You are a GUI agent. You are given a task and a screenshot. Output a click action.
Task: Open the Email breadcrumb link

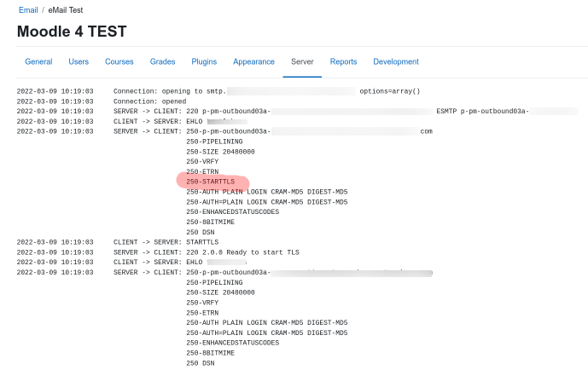pos(28,10)
